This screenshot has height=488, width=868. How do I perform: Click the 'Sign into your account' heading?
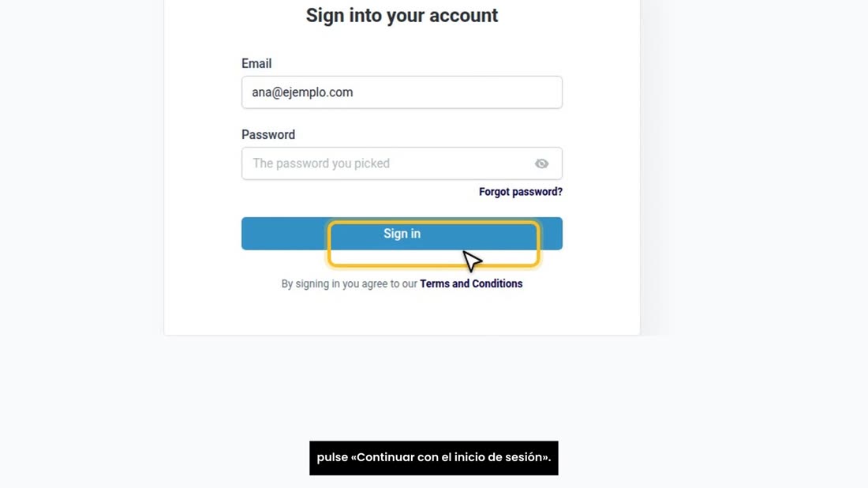click(x=402, y=16)
